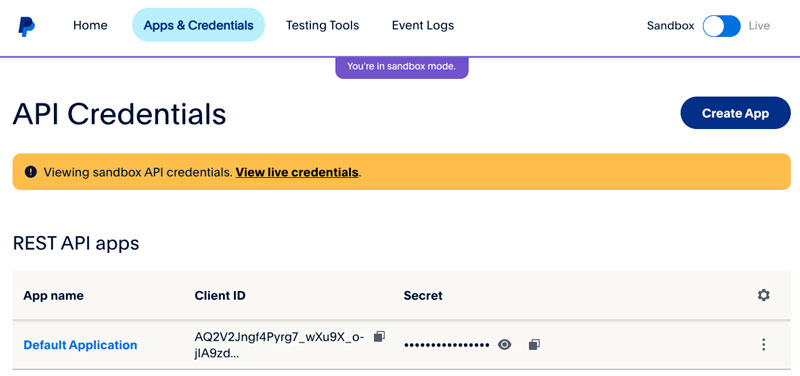The width and height of the screenshot is (800, 376).
Task: Open the Apps & Credentials tab
Action: click(198, 25)
